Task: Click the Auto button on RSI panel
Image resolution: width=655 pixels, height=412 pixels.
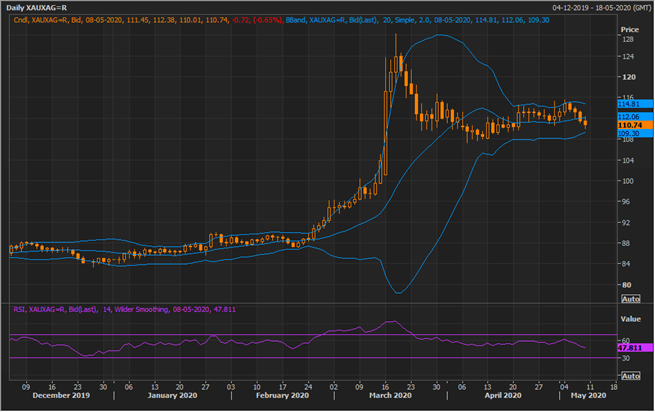Action: 630,376
